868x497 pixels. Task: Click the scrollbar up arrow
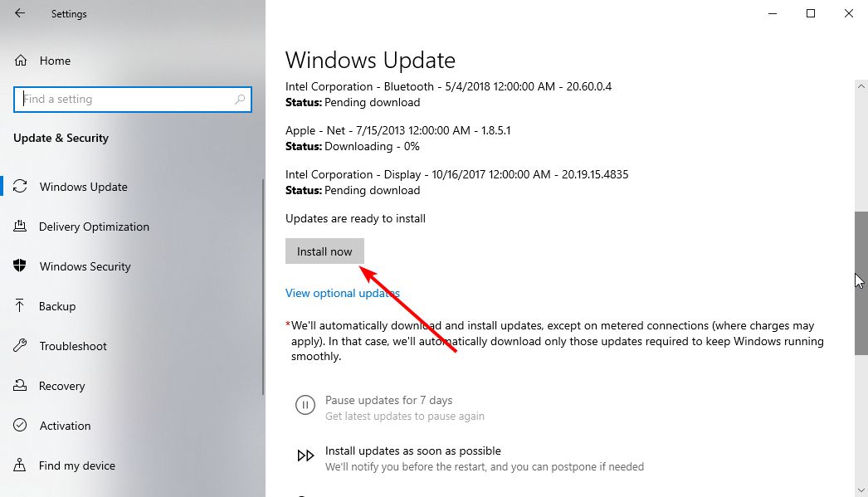tap(861, 87)
